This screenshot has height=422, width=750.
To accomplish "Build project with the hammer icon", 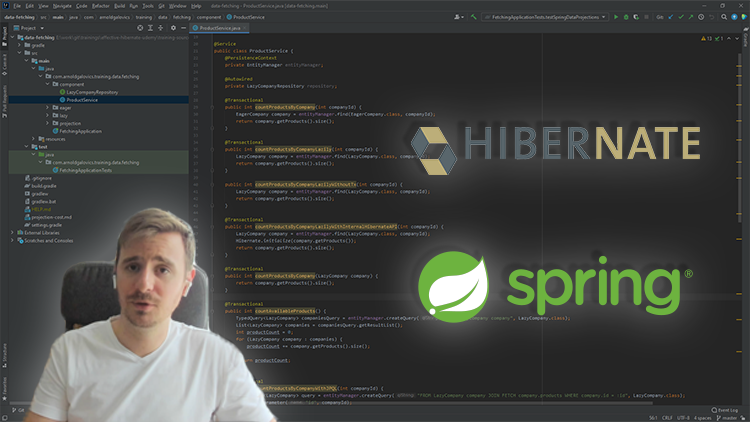I will pyautogui.click(x=474, y=17).
